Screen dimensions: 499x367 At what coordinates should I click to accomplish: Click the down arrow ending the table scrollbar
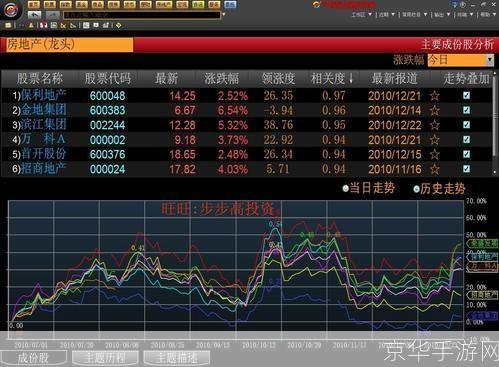tap(495, 172)
